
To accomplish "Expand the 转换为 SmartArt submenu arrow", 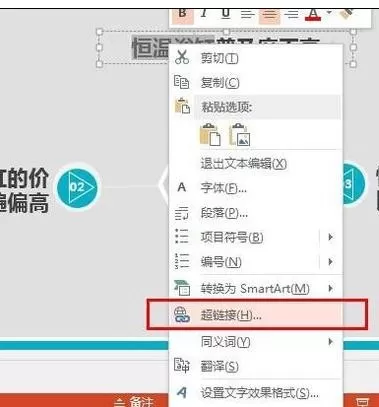I will (x=330, y=288).
